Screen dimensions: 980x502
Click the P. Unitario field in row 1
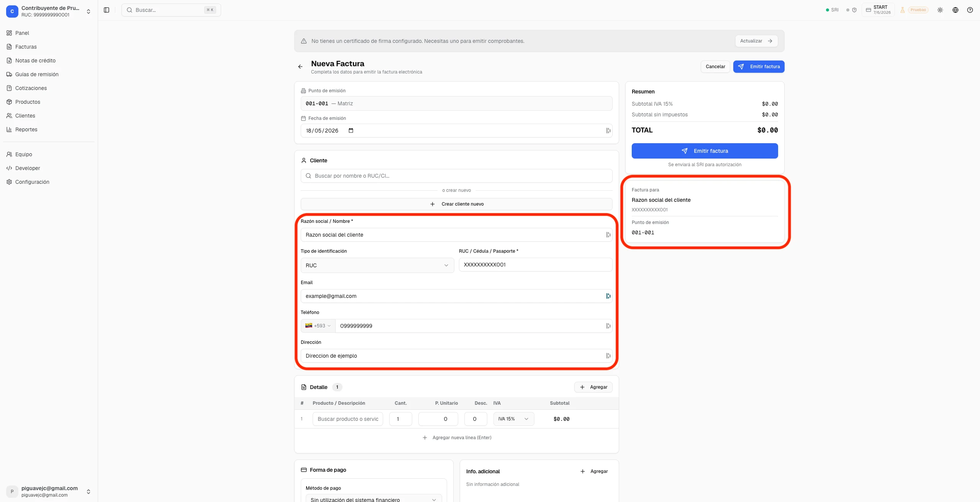[x=438, y=419]
